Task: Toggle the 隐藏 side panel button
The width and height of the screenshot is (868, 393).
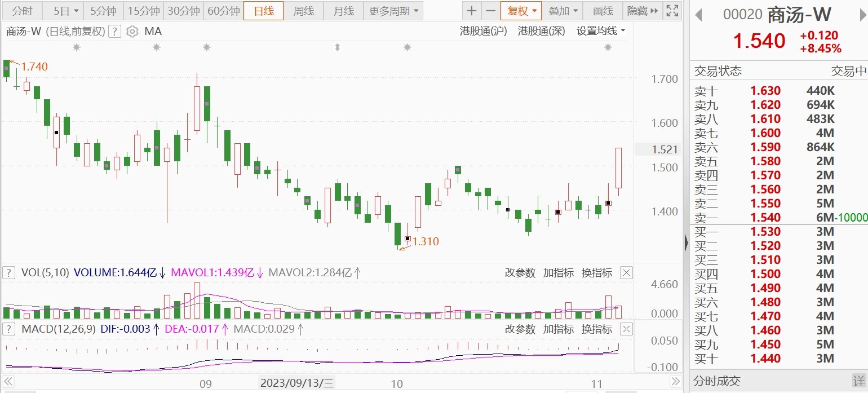Action: [x=641, y=11]
